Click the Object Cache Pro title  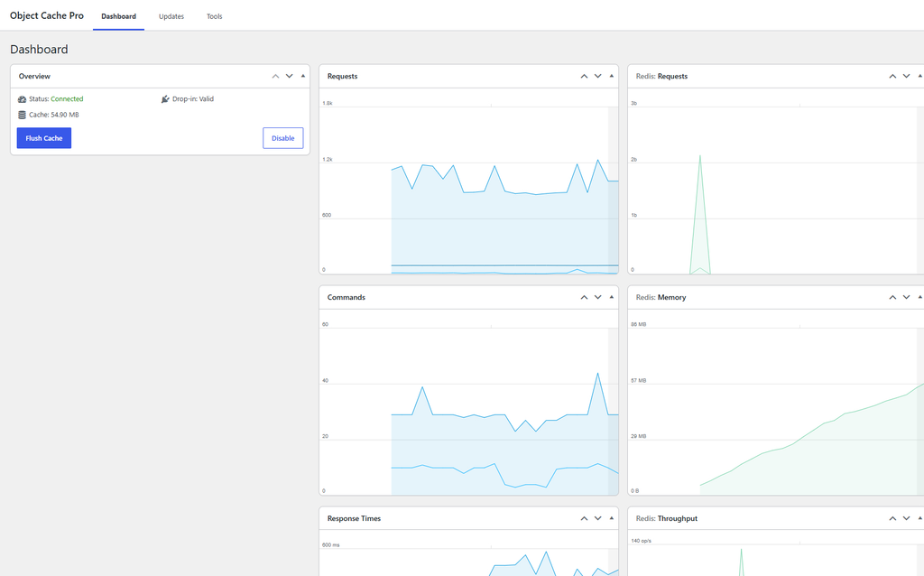click(47, 16)
